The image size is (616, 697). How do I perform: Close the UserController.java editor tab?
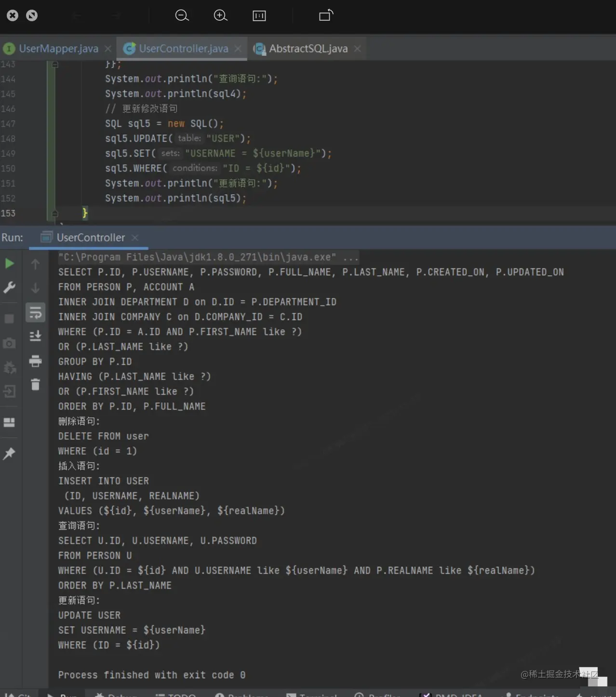[238, 49]
